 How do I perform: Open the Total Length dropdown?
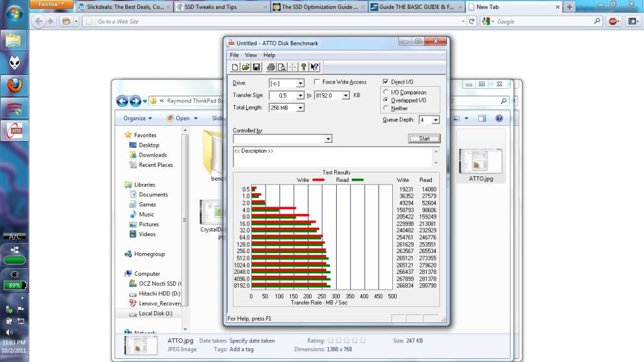[300, 108]
